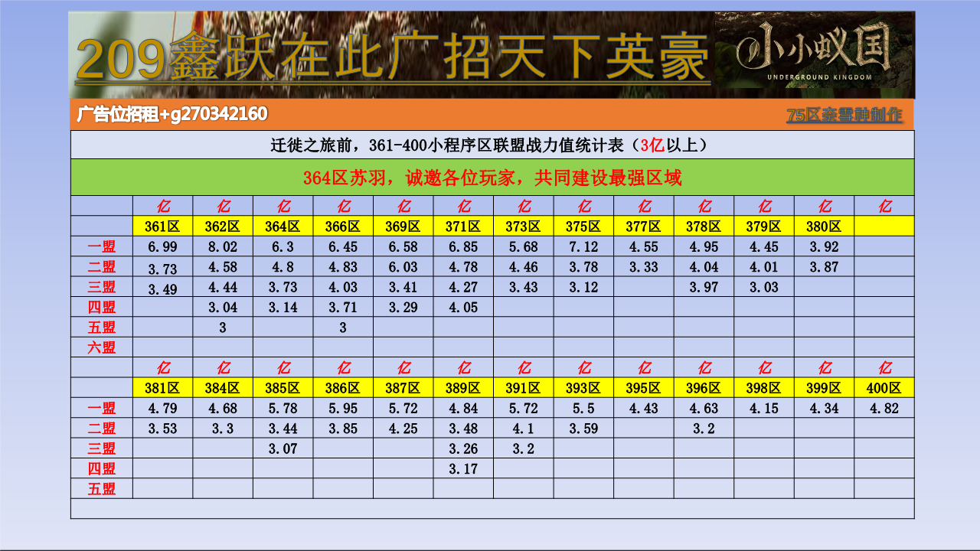980x551 pixels.
Task: Select the 398区 column header
Action: click(x=764, y=388)
